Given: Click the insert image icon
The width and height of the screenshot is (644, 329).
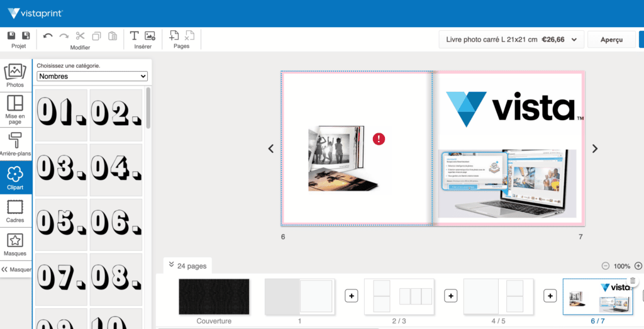Looking at the screenshot, I should 150,36.
